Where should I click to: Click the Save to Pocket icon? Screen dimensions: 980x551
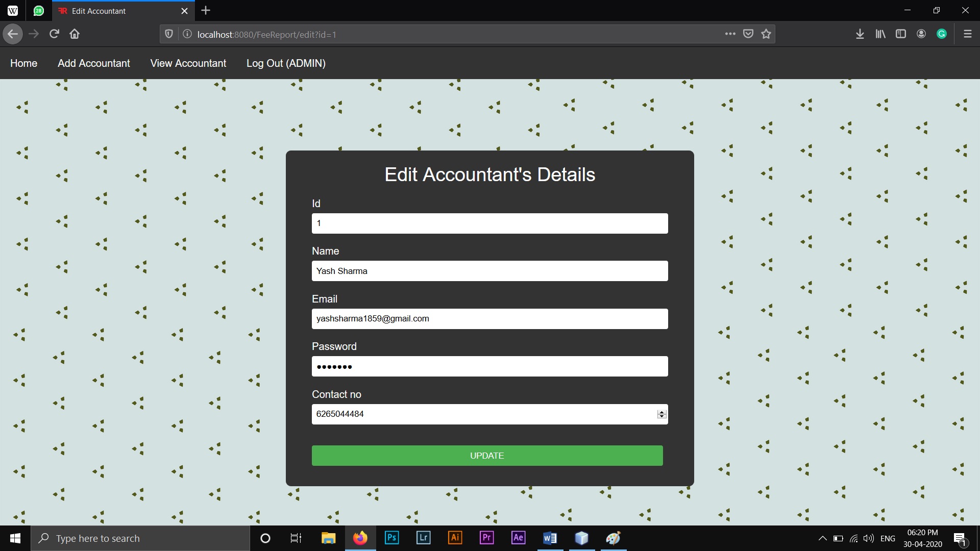click(x=748, y=34)
